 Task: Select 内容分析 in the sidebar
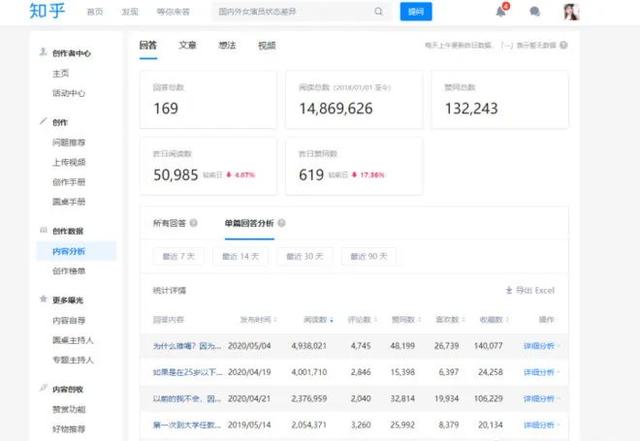coord(76,251)
